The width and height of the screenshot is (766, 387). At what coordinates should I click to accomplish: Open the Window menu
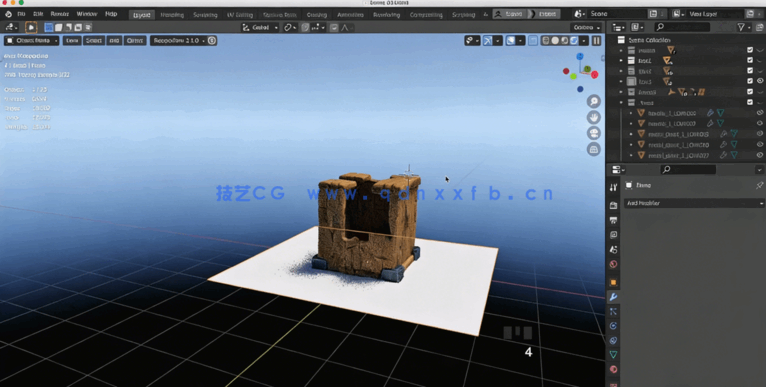[x=87, y=14]
